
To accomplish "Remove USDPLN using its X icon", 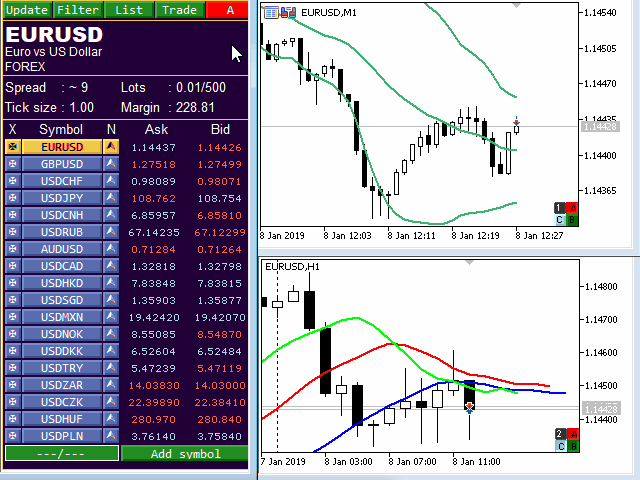I will point(13,436).
